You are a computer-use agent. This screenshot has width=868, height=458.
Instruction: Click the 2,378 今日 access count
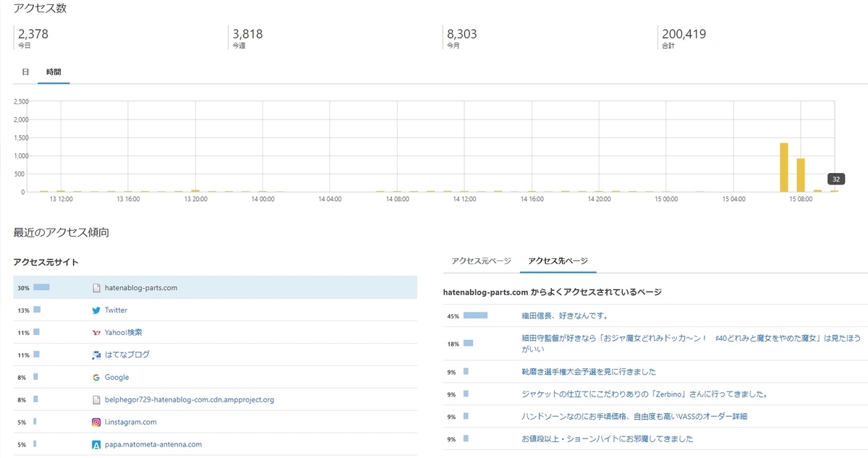pos(33,34)
